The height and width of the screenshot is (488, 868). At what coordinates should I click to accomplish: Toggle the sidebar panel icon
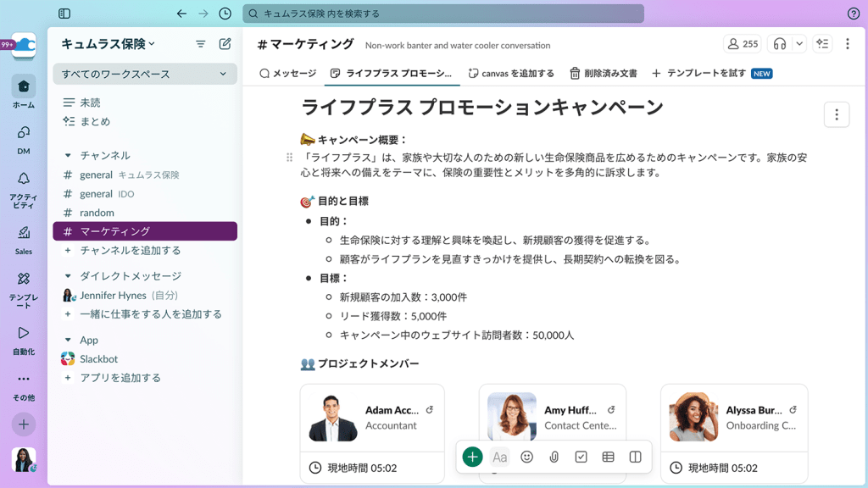(x=64, y=14)
